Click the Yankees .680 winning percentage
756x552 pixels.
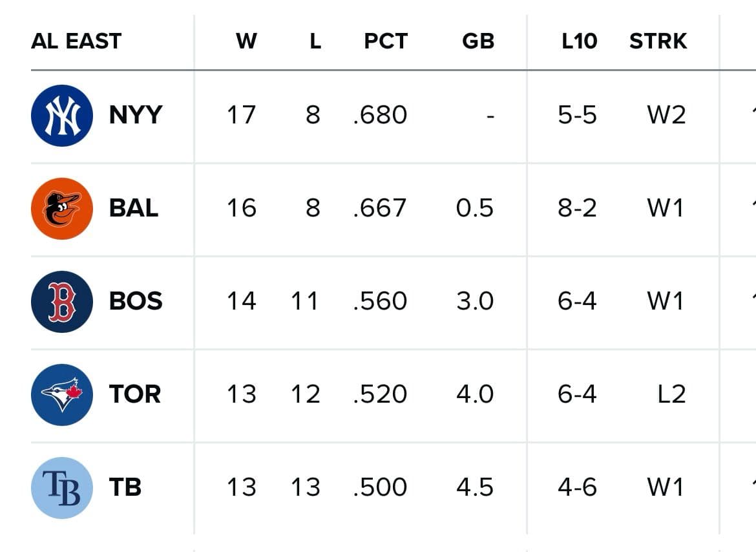[x=381, y=116]
